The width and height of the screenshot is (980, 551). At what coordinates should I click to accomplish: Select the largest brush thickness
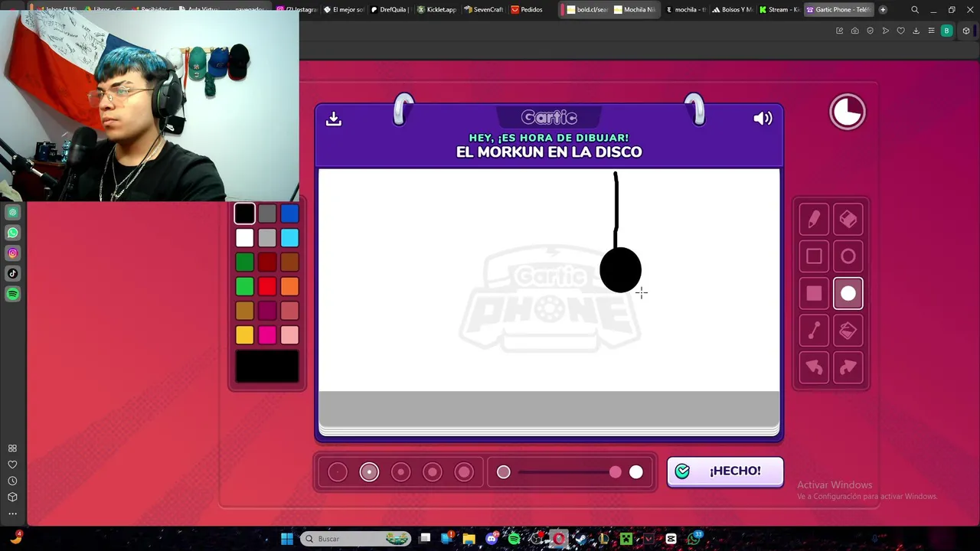[x=464, y=472]
